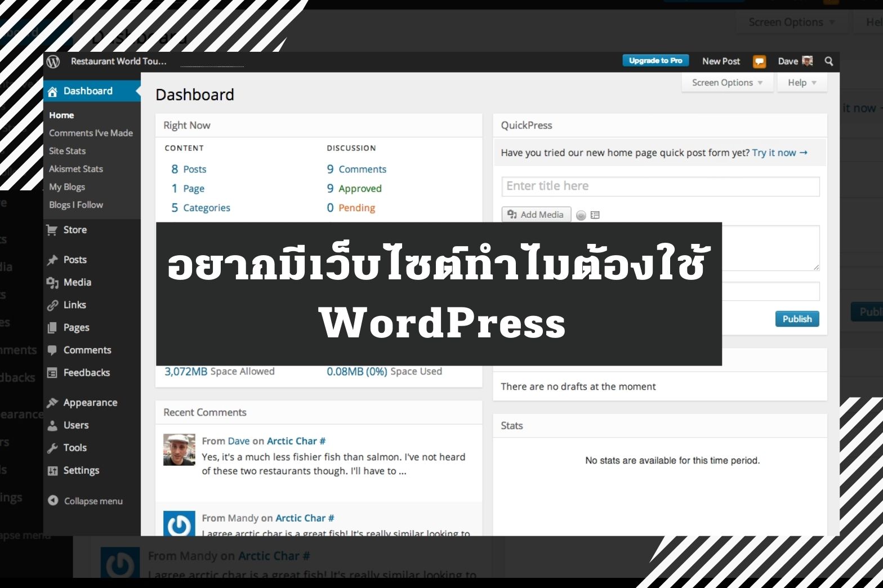Click the Comments bubble sidebar icon
Screen dimensions: 883x588
[x=52, y=350]
